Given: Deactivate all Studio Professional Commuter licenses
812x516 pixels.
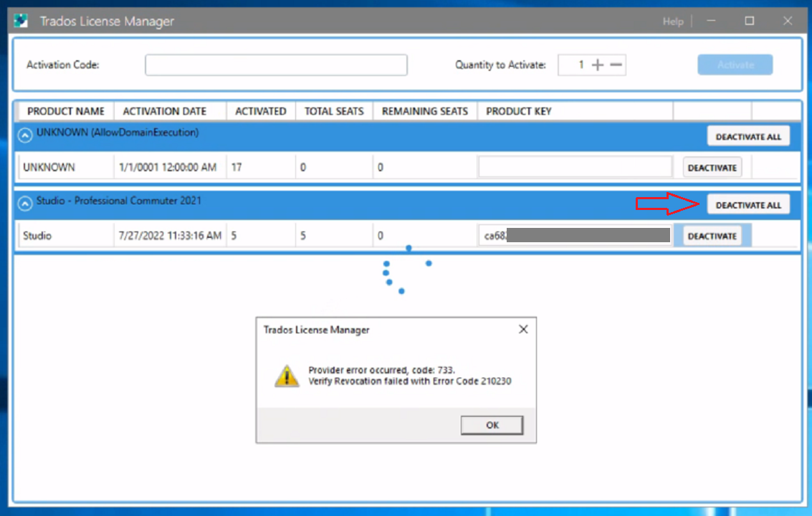Looking at the screenshot, I should click(x=748, y=205).
